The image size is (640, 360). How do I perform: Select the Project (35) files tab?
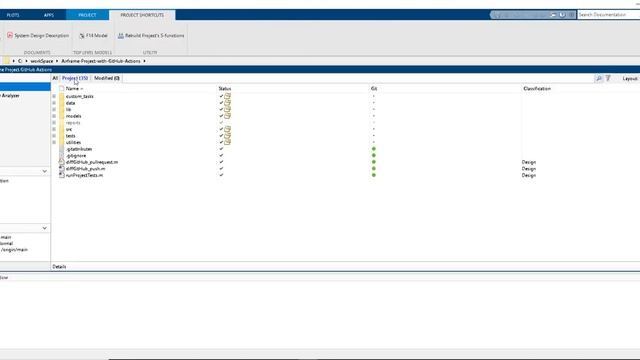tap(75, 78)
